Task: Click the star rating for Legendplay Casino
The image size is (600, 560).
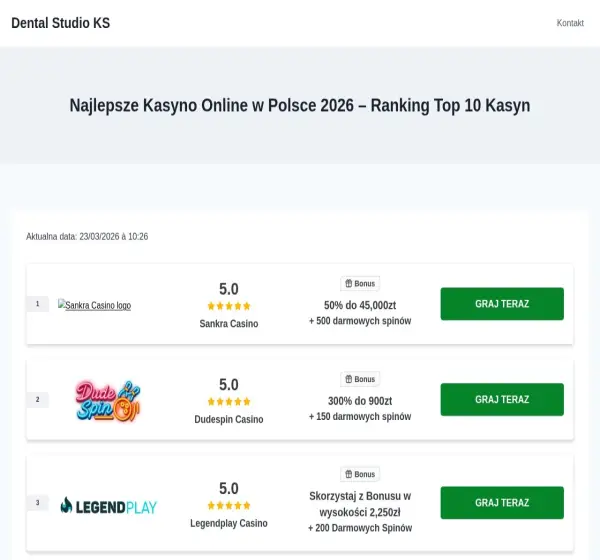Action: coord(229,506)
